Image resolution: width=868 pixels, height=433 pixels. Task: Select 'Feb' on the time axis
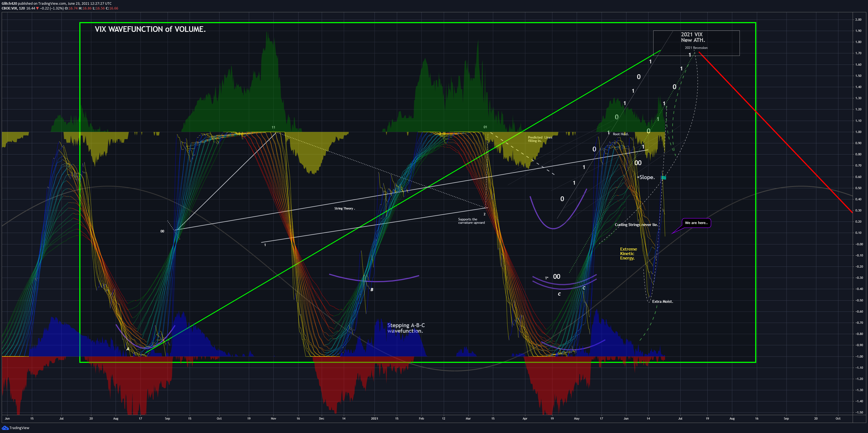click(421, 418)
